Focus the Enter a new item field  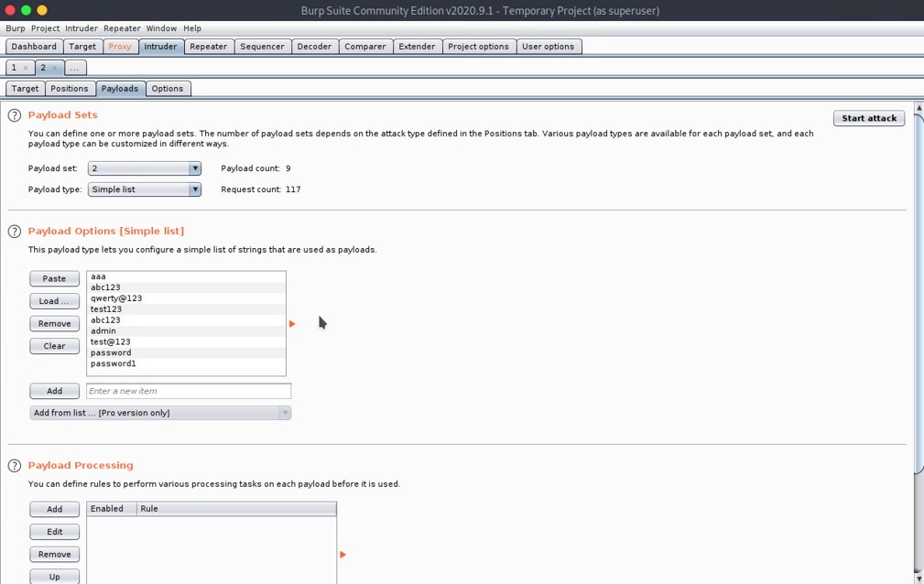point(188,391)
